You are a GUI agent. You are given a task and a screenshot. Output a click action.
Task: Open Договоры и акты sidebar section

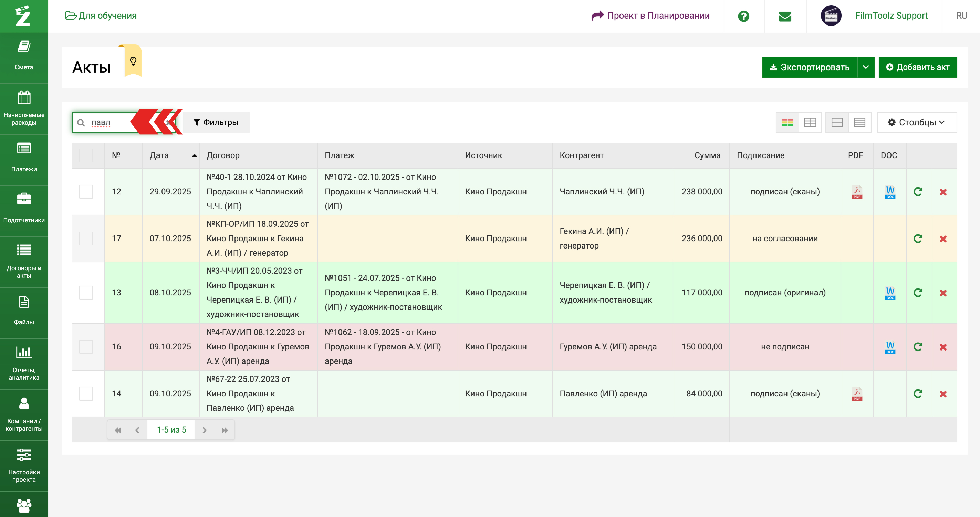[x=24, y=261]
